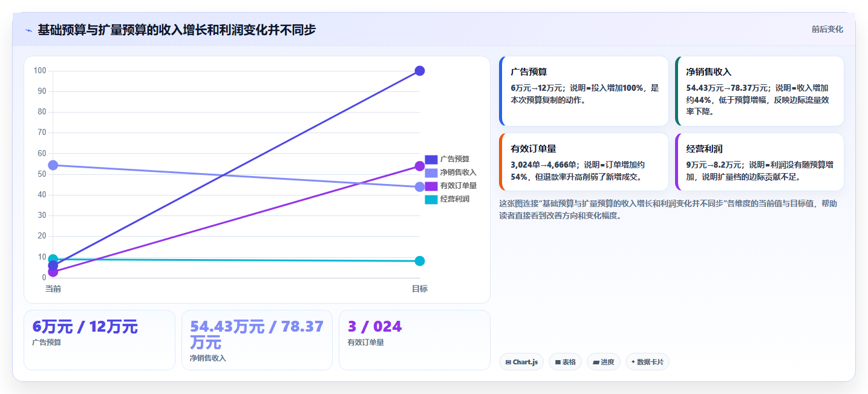Click the 净销售收入 caption under 54.43万元
868x394 pixels.
tap(208, 358)
